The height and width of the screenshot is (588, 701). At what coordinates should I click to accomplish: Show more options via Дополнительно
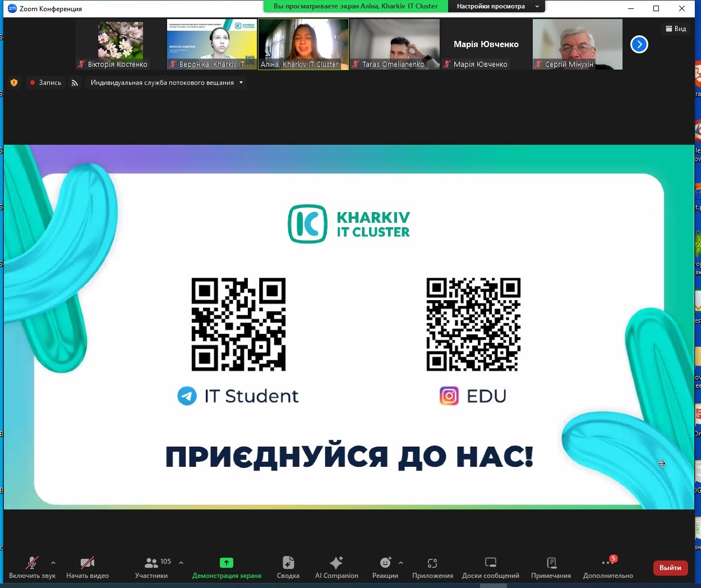[x=608, y=567]
